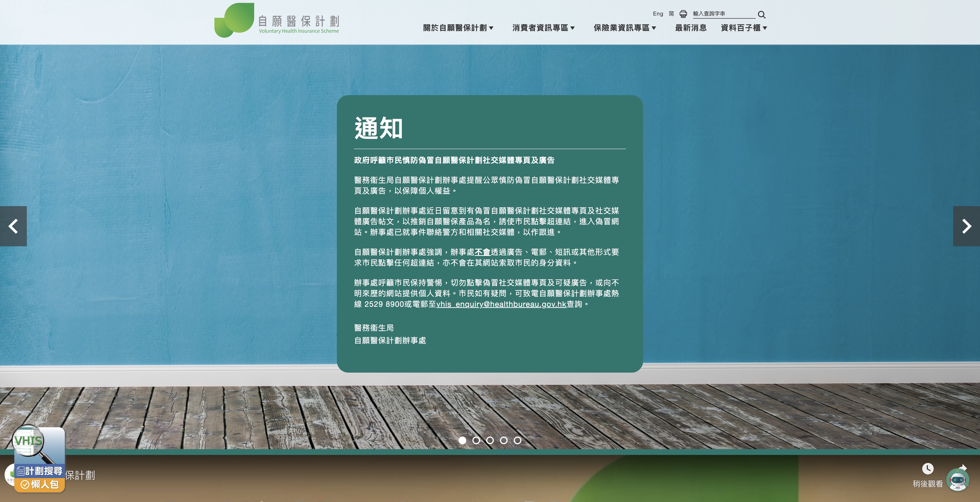This screenshot has width=980, height=502.
Task: Expand arrow beside 保險業資訊專區
Action: (654, 28)
